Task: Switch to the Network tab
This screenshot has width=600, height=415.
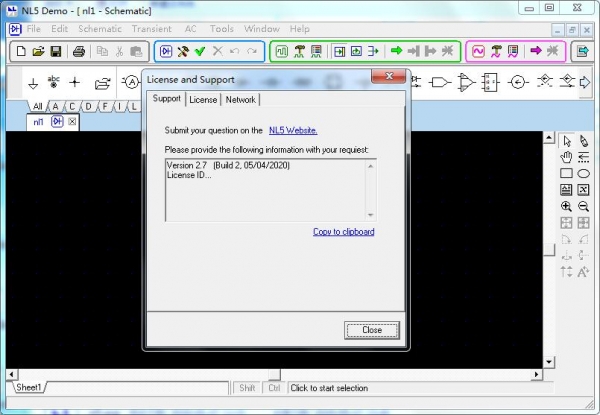Action: (x=240, y=100)
